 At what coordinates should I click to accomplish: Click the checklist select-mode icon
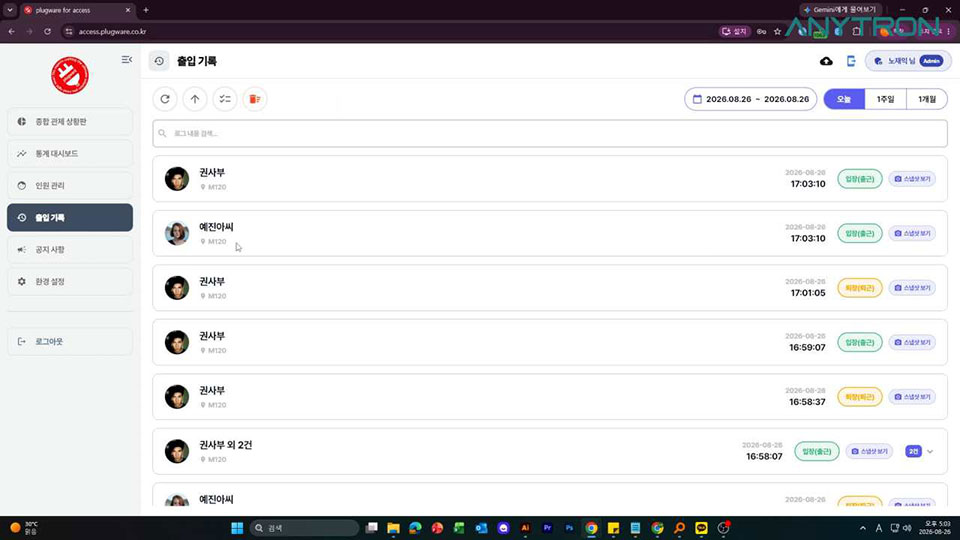point(225,99)
